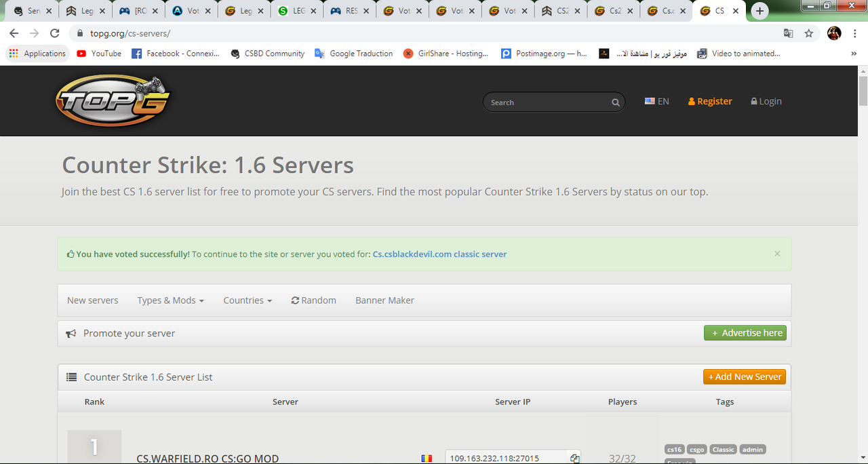
Task: Select the admin tag
Action: point(753,449)
